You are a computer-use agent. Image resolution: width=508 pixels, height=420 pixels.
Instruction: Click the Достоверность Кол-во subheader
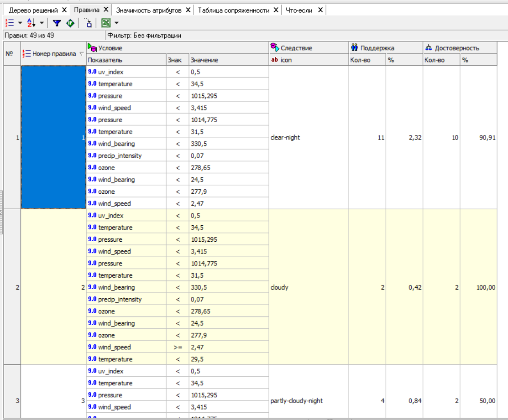point(441,60)
